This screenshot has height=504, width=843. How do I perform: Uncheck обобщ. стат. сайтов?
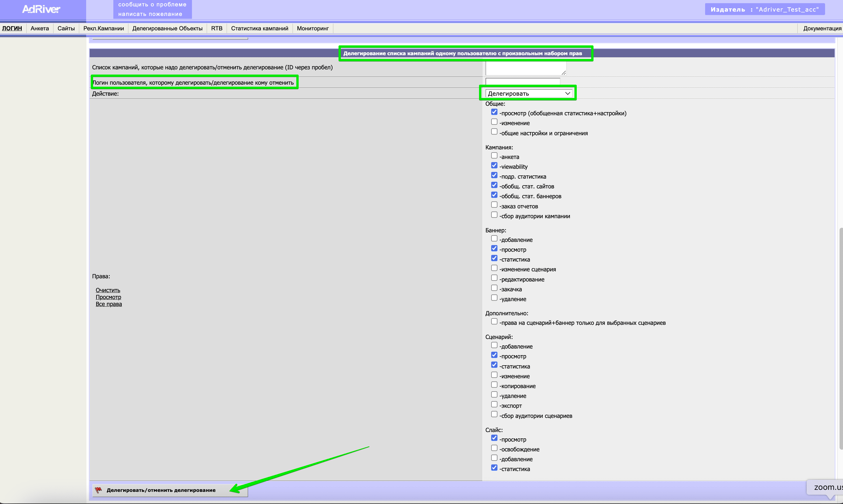point(494,185)
